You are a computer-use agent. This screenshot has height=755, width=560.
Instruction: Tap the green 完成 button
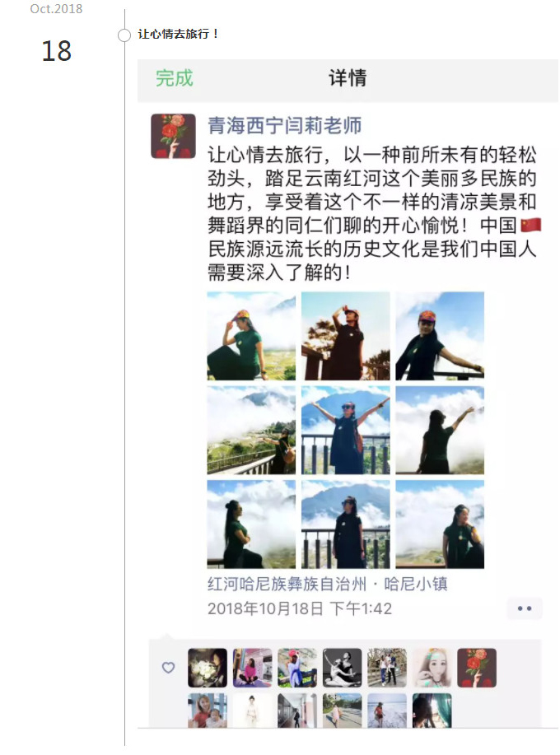tap(175, 78)
